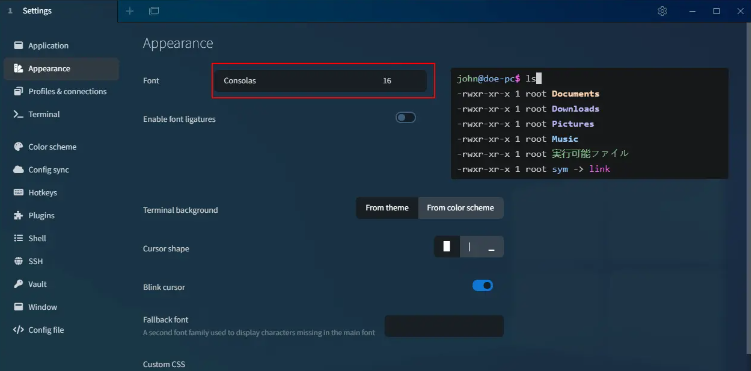Open the profile selector icon beside plus
Viewport: 751px width, 371px height.
coord(154,11)
